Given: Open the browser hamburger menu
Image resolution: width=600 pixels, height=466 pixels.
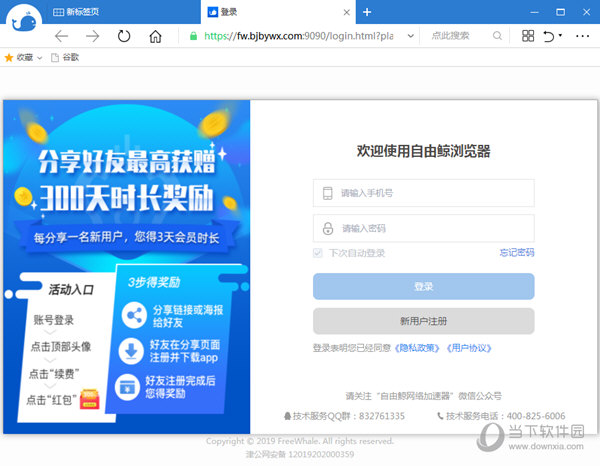Looking at the screenshot, I should [583, 36].
